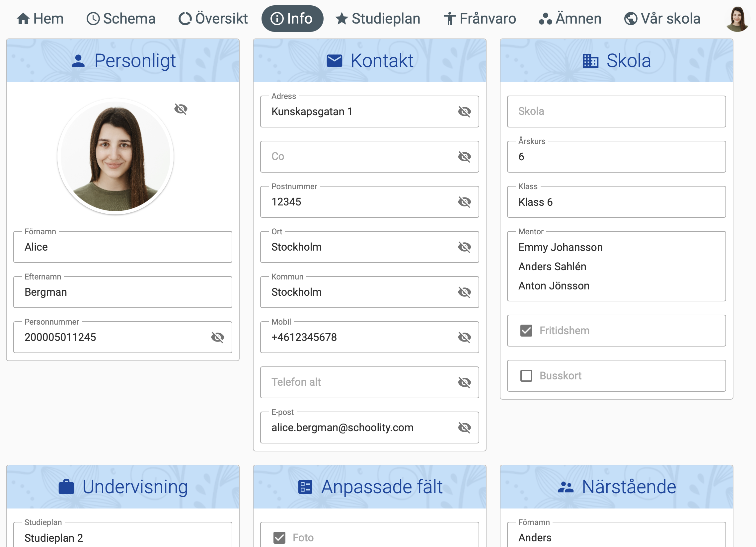This screenshot has width=756, height=547.
Task: Switch to the Schema tab
Action: click(121, 19)
